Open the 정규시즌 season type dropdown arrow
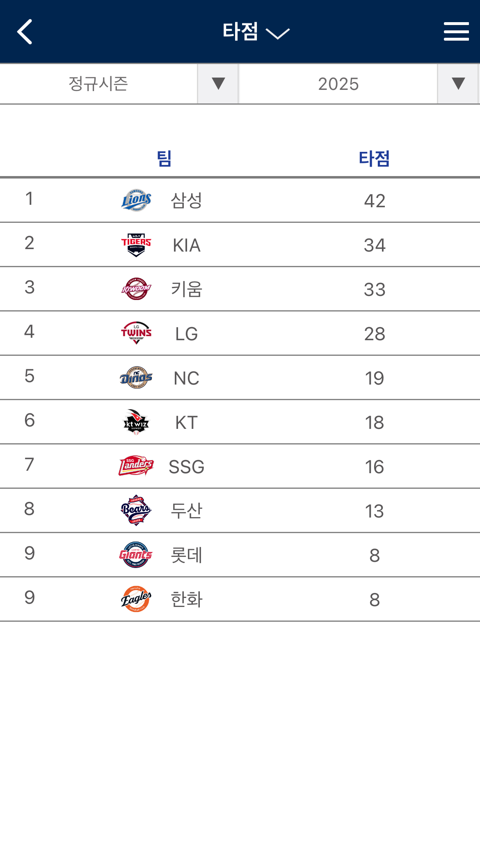The width and height of the screenshot is (480, 868). (x=218, y=84)
